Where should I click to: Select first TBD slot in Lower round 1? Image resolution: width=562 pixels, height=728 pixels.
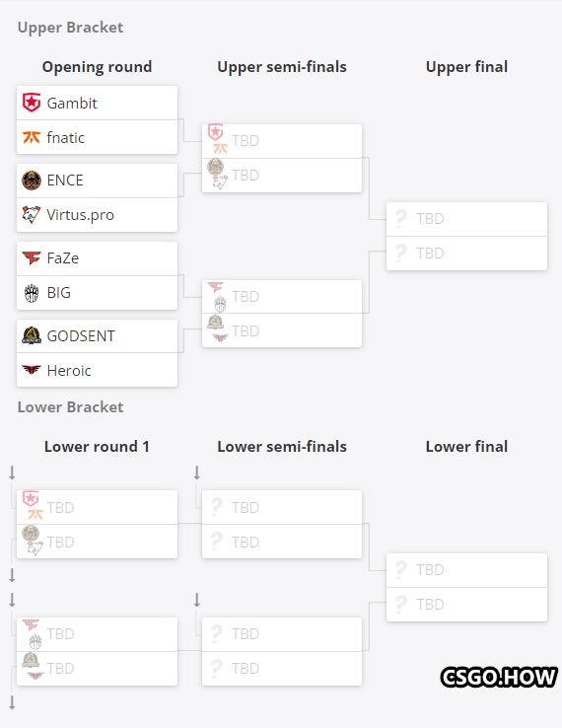[x=97, y=507]
